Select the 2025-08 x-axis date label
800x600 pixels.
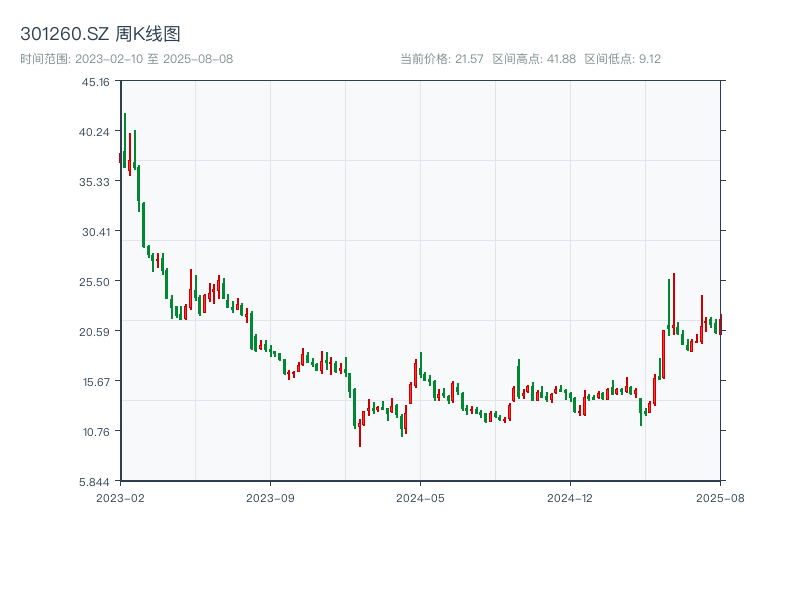(720, 496)
